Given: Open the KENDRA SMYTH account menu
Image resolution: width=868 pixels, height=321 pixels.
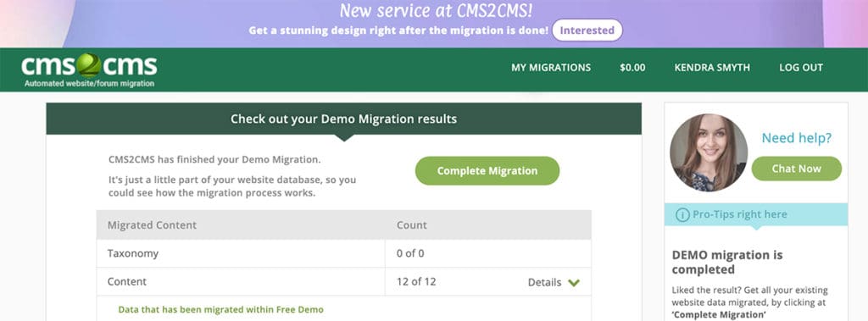Looking at the screenshot, I should tap(712, 68).
